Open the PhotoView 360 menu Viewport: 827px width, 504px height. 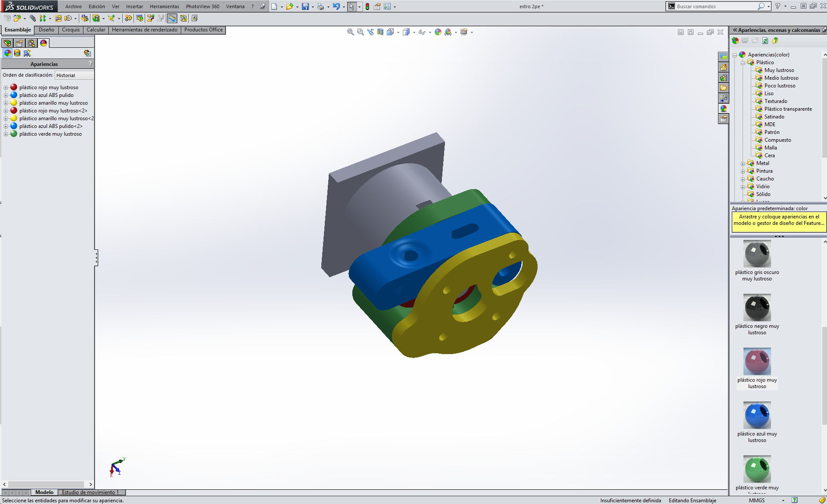pyautogui.click(x=202, y=6)
